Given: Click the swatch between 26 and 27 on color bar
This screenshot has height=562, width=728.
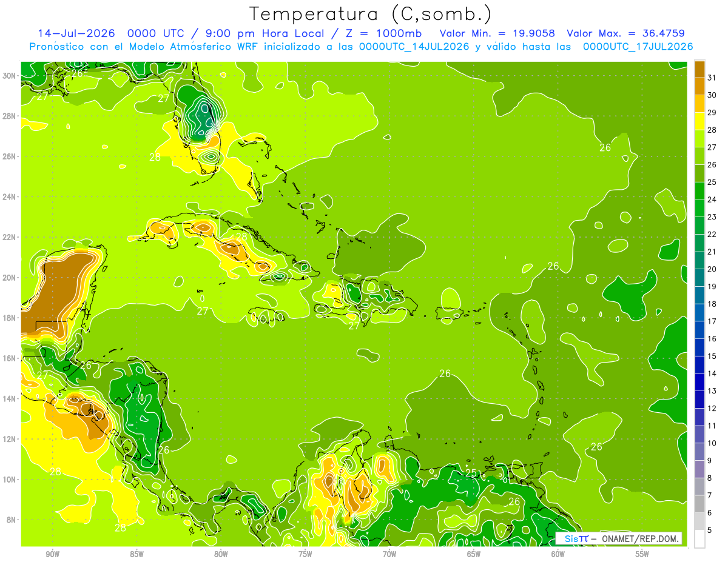Looking at the screenshot, I should (x=699, y=155).
